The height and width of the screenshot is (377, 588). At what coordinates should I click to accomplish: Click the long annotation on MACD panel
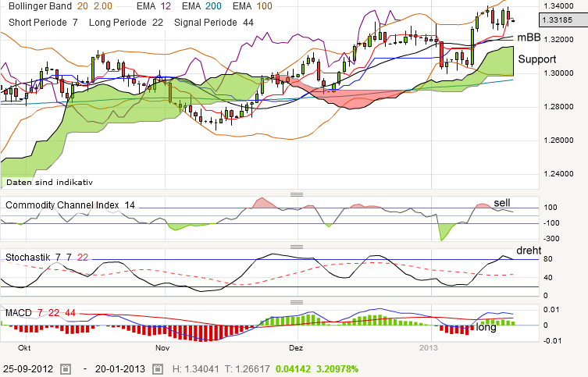[x=486, y=327]
